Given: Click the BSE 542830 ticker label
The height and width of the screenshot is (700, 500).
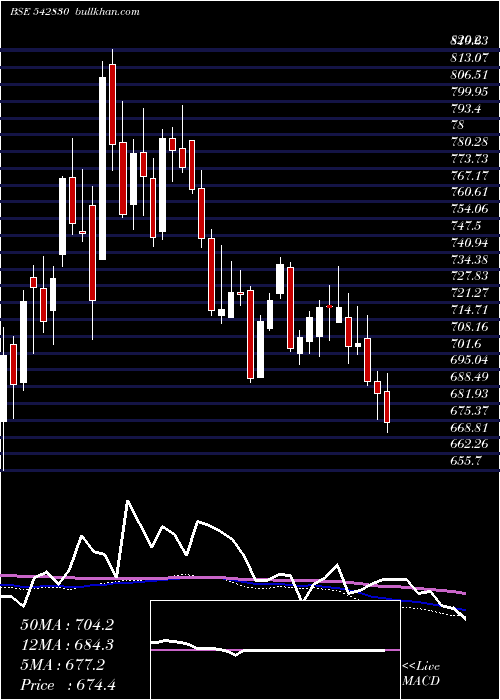Looking at the screenshot, I should coord(39,12).
